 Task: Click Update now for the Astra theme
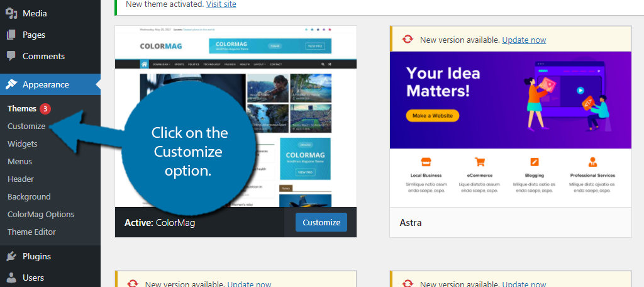(524, 40)
